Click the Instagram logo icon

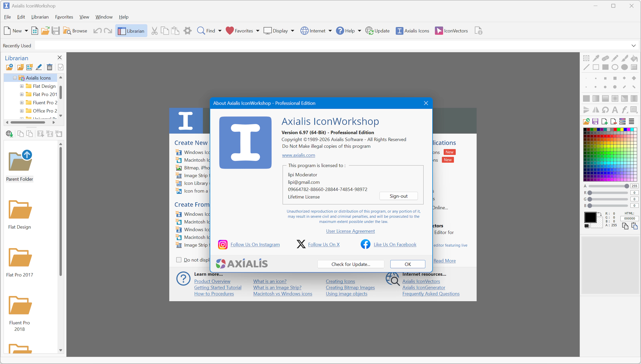click(223, 245)
